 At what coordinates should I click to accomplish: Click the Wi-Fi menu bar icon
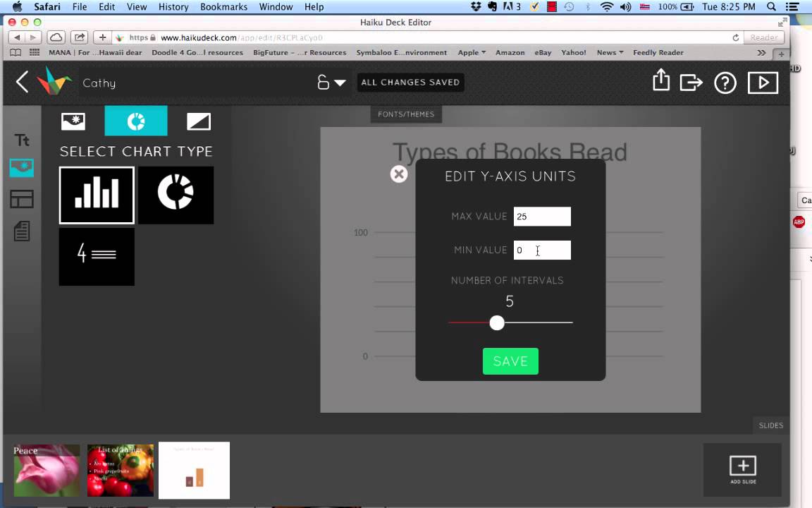[606, 7]
